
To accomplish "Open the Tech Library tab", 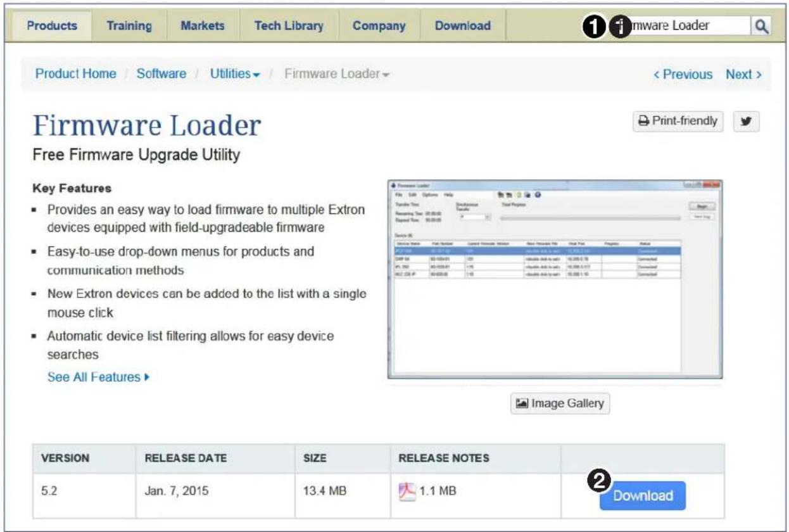I will (289, 26).
